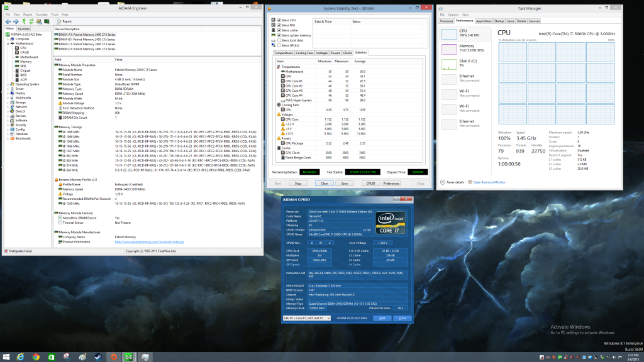Viewport: 644px width, 362px height.
Task: Toggle Thermal Sensor checkbox in AIDA64
Action: click(x=60, y=222)
